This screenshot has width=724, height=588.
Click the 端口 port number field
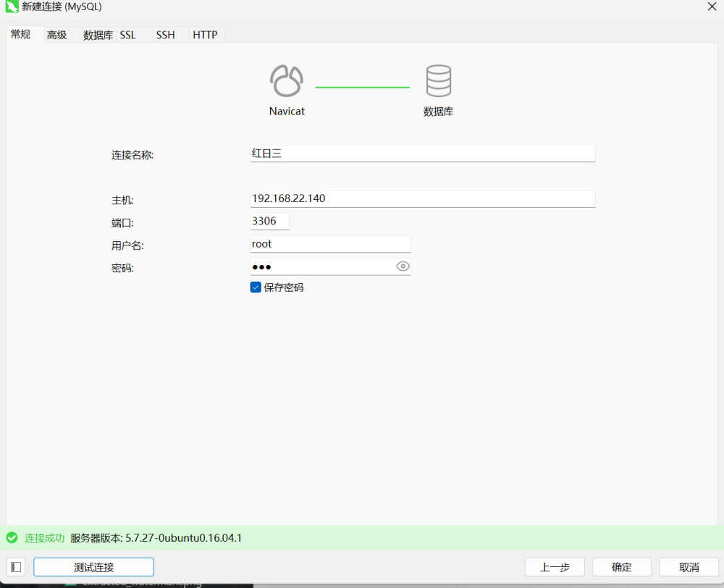(269, 221)
